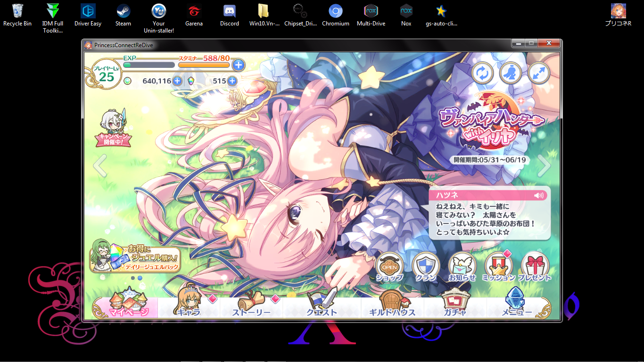Open the プレゼント gift box icon
Viewport: 644px width, 362px height.
(535, 267)
